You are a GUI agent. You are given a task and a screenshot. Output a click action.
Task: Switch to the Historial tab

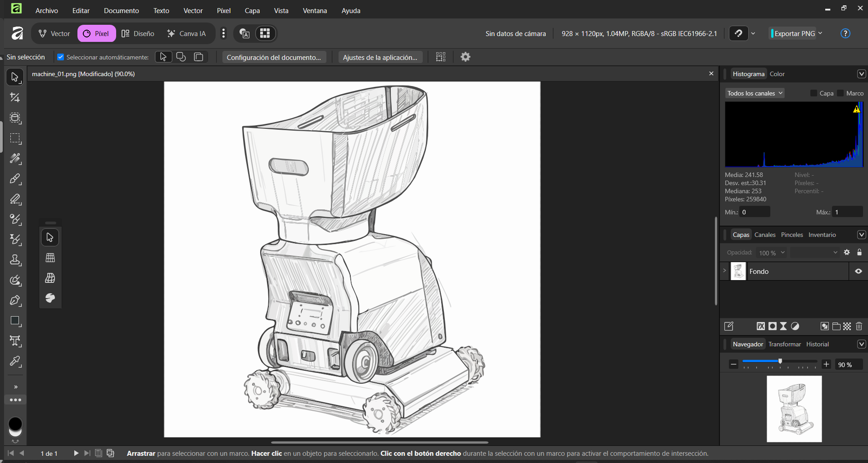click(817, 344)
